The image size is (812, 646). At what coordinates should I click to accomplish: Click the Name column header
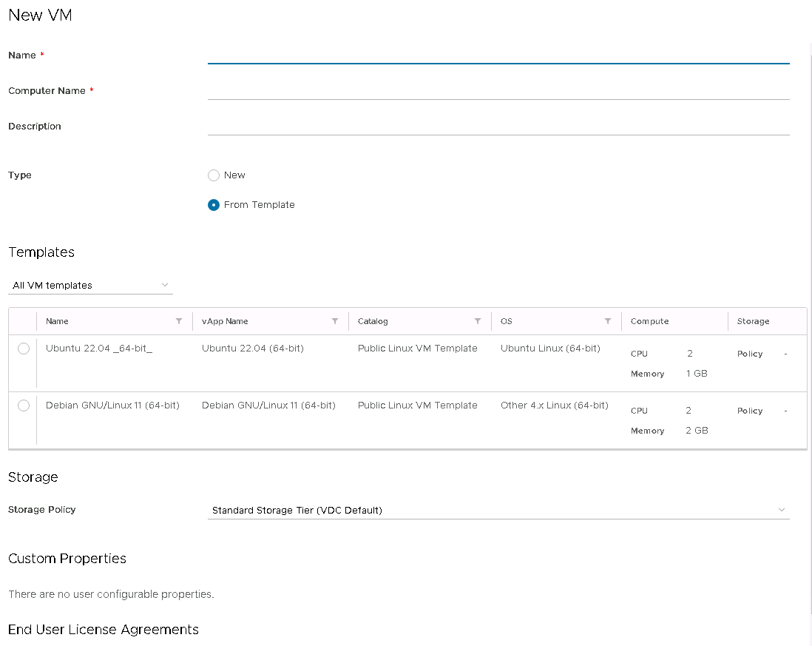(x=58, y=321)
